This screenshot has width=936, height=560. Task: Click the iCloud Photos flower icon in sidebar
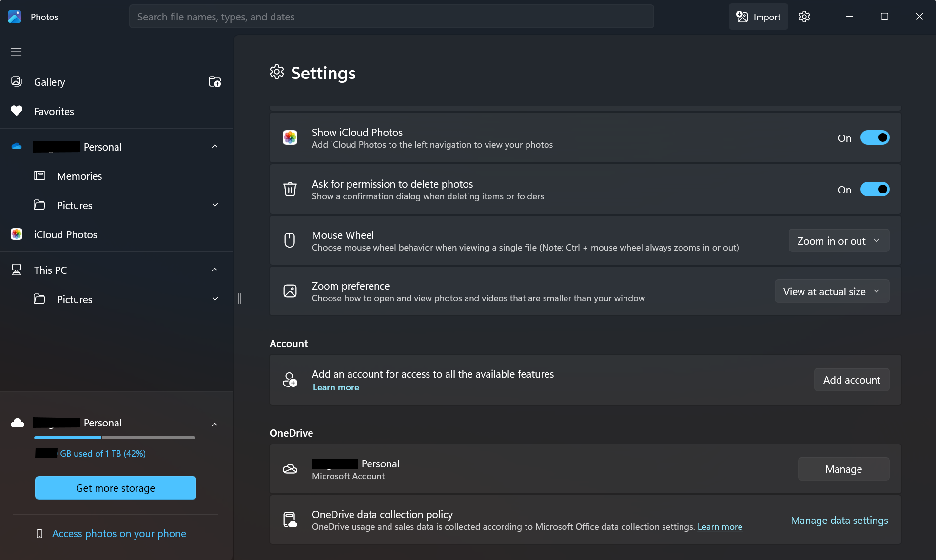(x=17, y=234)
